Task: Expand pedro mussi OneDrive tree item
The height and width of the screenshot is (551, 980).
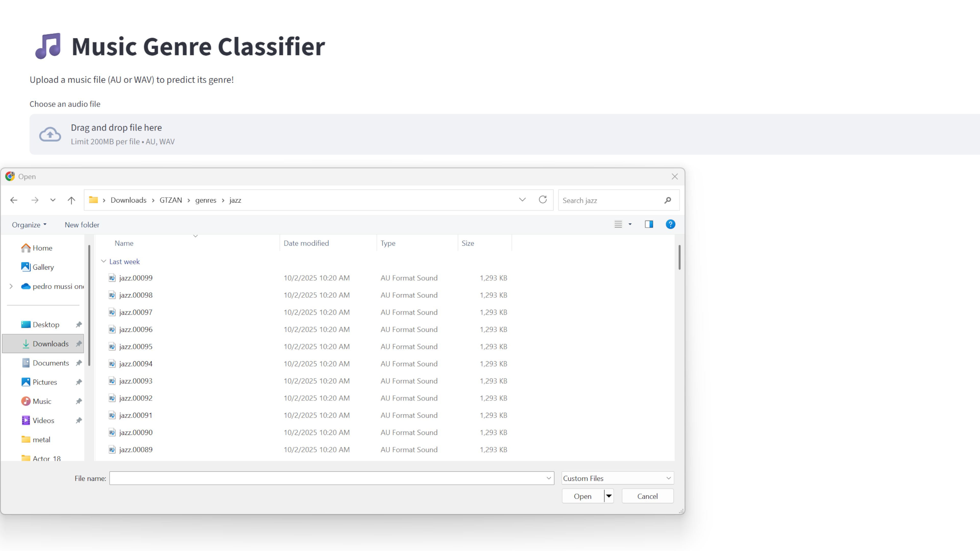Action: pyautogui.click(x=11, y=286)
